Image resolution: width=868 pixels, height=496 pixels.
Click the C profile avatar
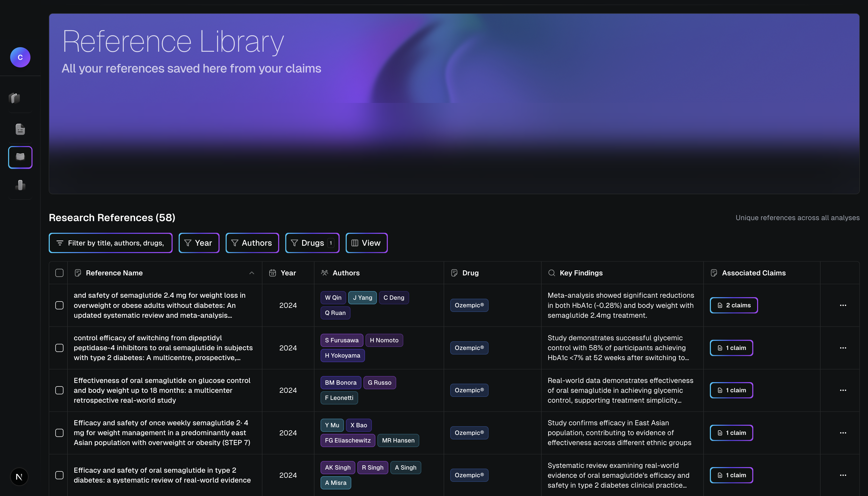click(x=20, y=57)
